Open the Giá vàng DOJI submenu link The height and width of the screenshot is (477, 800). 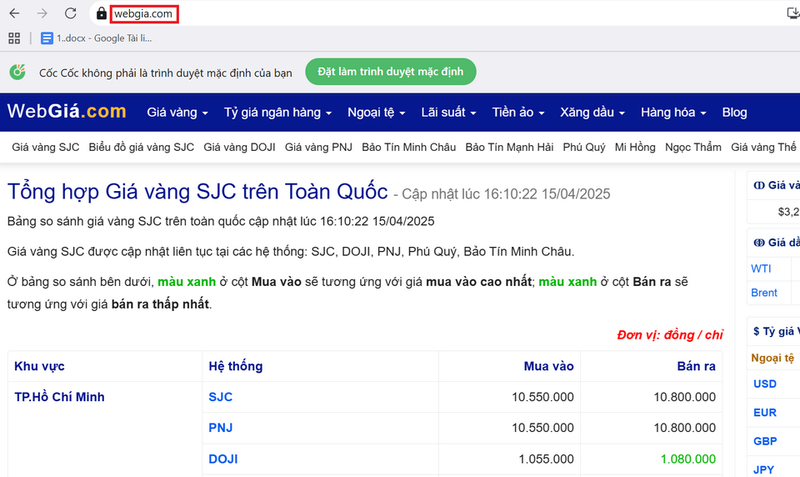click(x=239, y=147)
